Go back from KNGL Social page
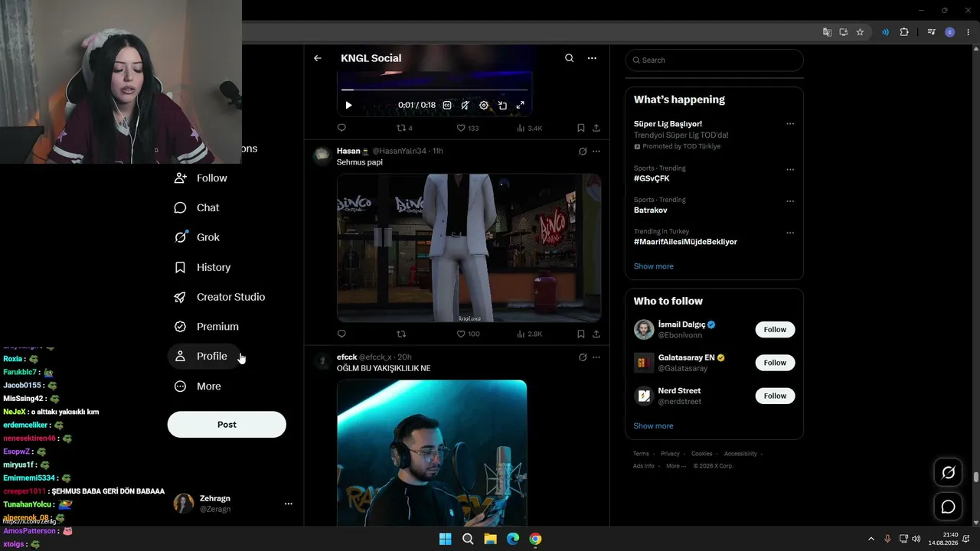The height and width of the screenshot is (551, 980). [318, 58]
